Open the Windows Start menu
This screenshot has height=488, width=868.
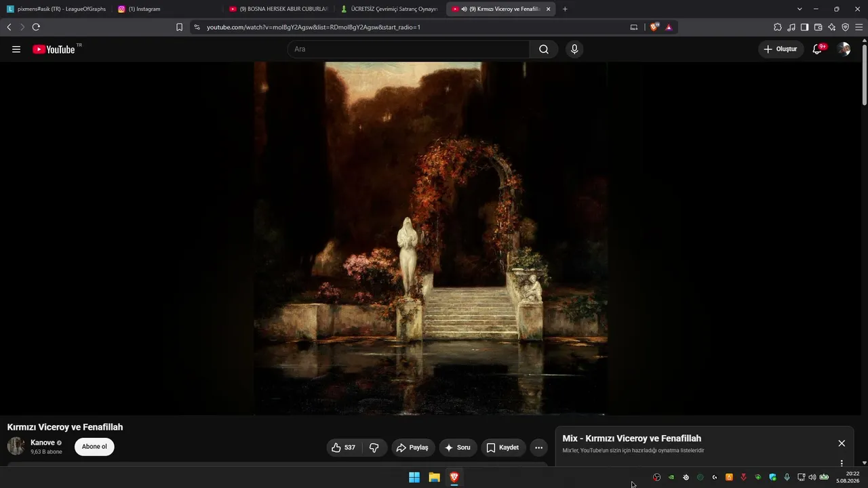(x=414, y=477)
